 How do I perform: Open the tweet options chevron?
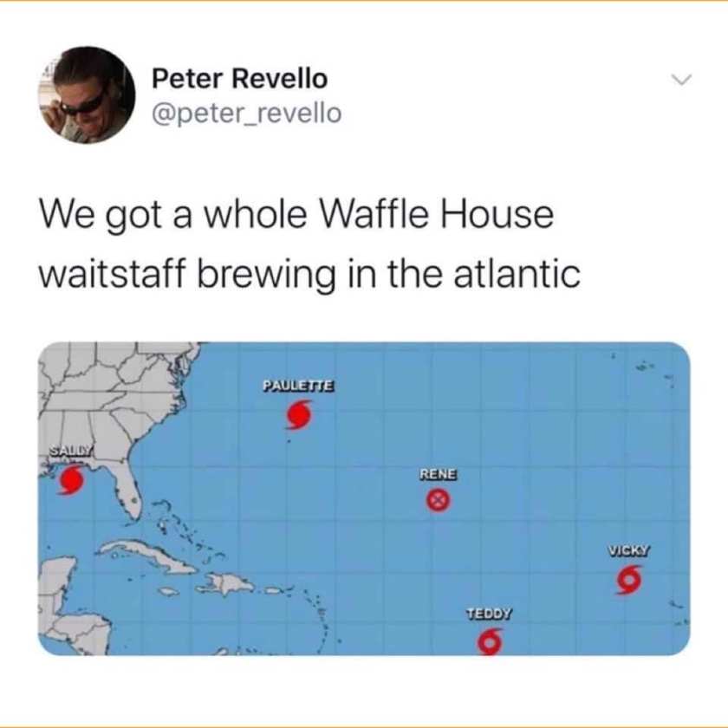[682, 80]
